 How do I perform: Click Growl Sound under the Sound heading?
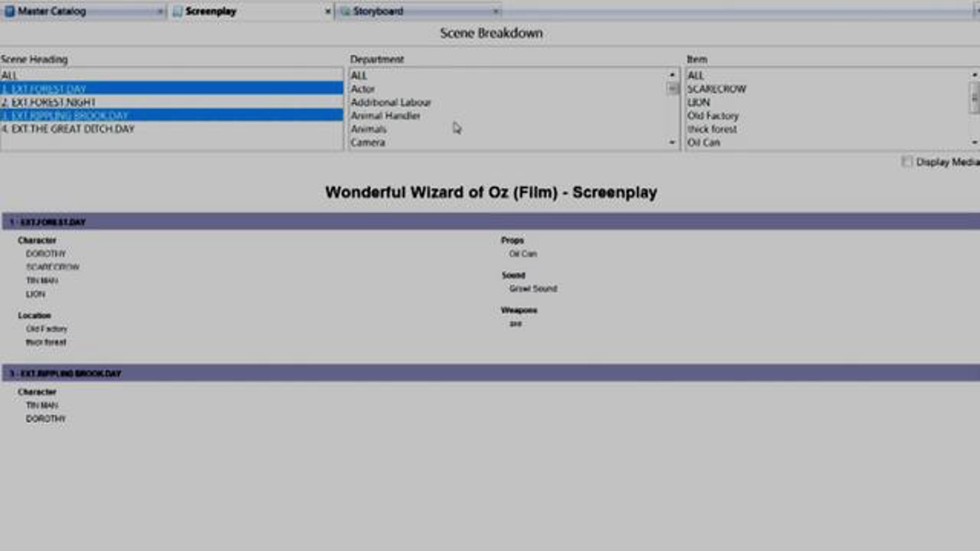pos(533,289)
